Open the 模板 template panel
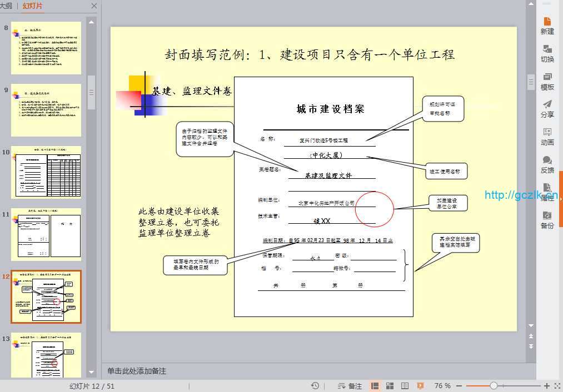Viewport: 563px width, 392px height. click(x=547, y=81)
